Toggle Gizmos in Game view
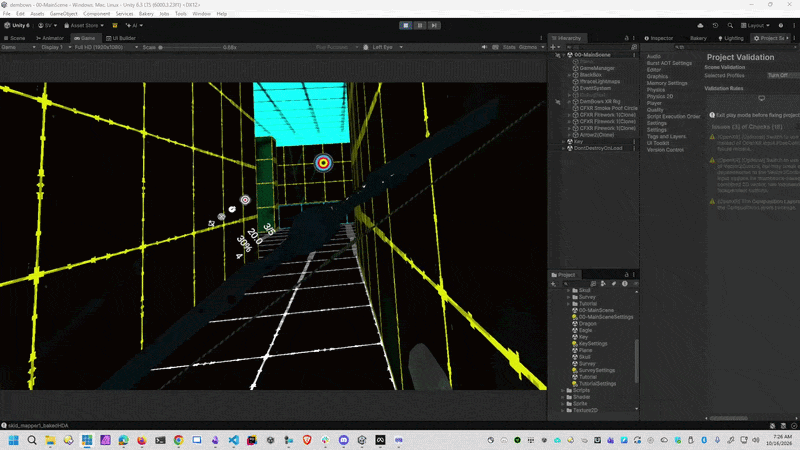 point(528,47)
